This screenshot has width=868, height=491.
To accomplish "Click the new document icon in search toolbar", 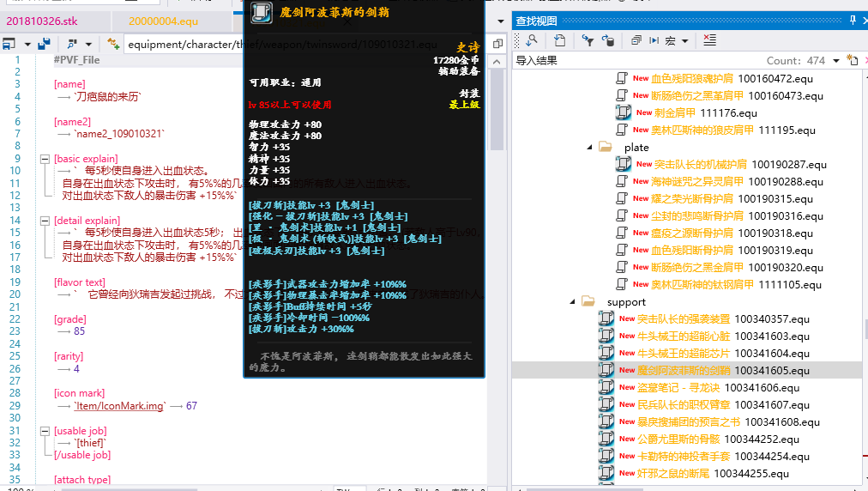I will pos(559,40).
